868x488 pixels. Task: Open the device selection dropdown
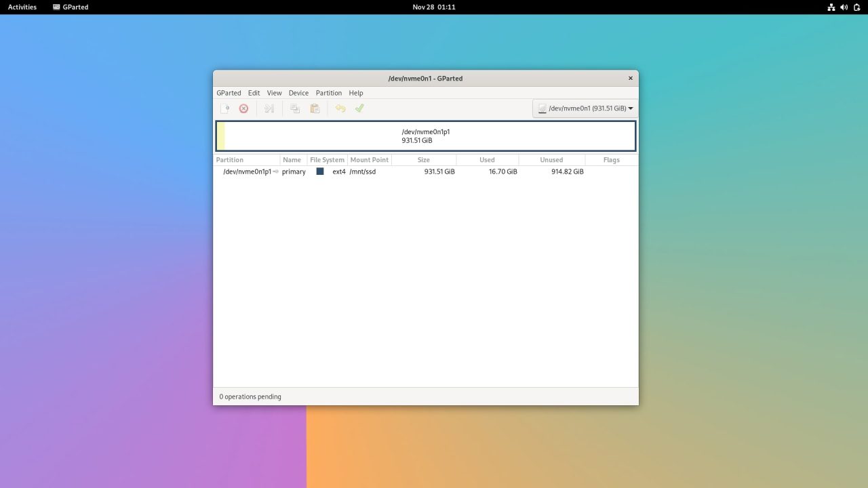tap(585, 108)
